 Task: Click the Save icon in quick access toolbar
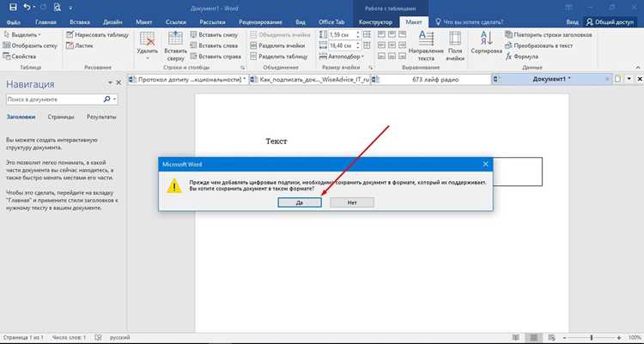point(13,7)
